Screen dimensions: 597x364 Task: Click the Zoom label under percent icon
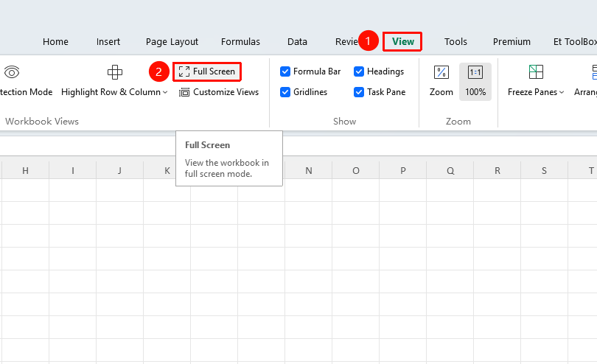tap(441, 92)
